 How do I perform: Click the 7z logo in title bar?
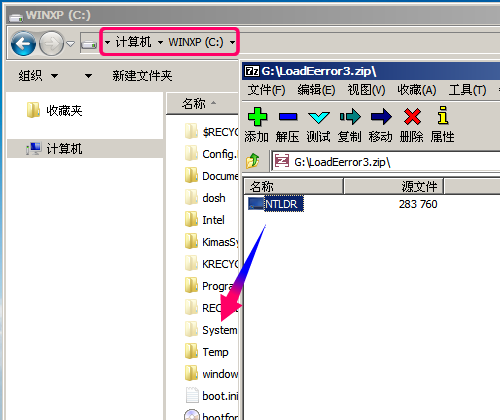252,71
